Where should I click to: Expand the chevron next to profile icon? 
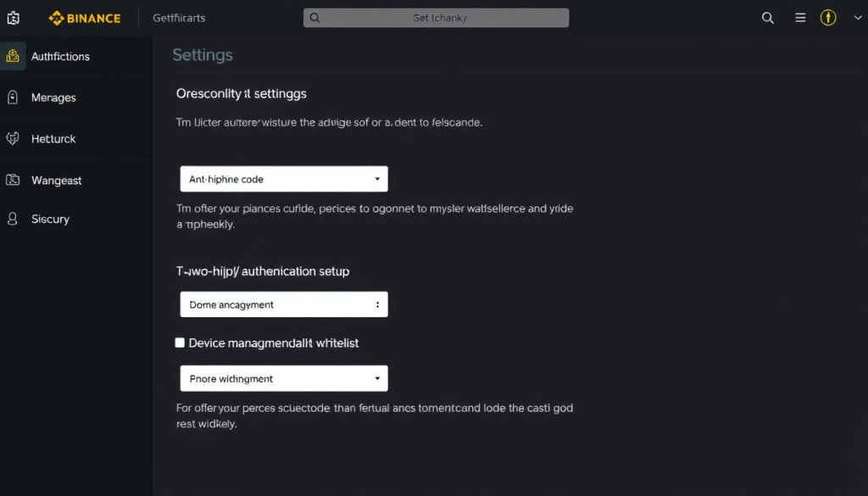click(858, 18)
